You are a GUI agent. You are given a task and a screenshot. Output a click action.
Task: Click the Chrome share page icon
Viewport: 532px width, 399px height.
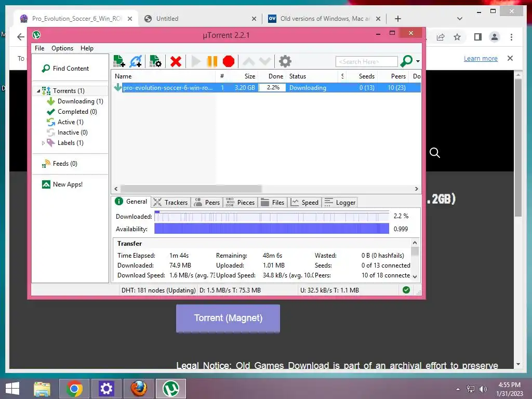(441, 37)
